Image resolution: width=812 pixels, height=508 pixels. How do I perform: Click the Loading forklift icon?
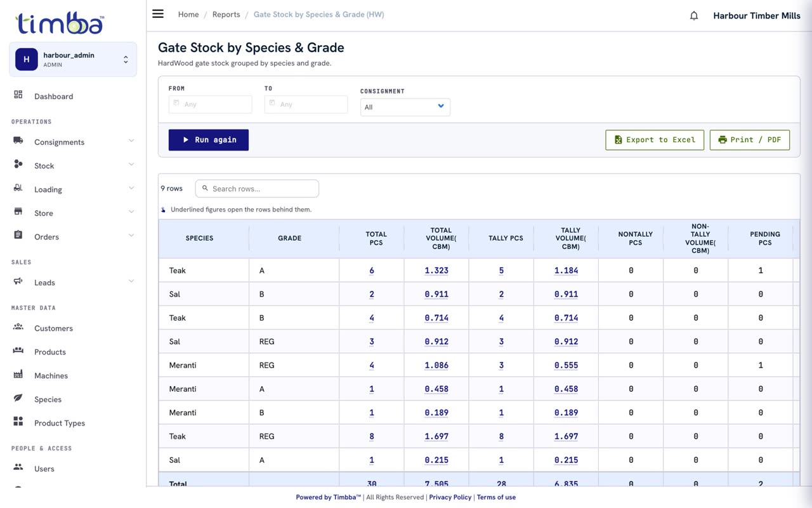pyautogui.click(x=18, y=188)
